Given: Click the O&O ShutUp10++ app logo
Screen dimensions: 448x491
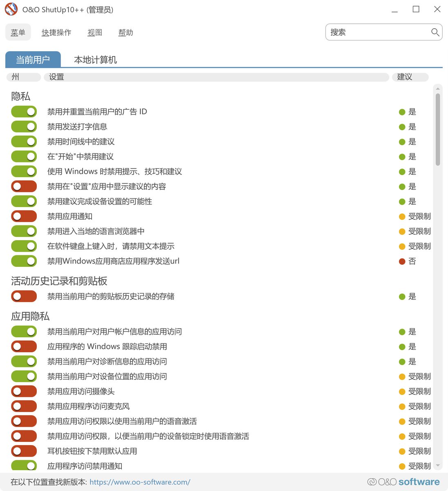Looking at the screenshot, I should 11,9.
